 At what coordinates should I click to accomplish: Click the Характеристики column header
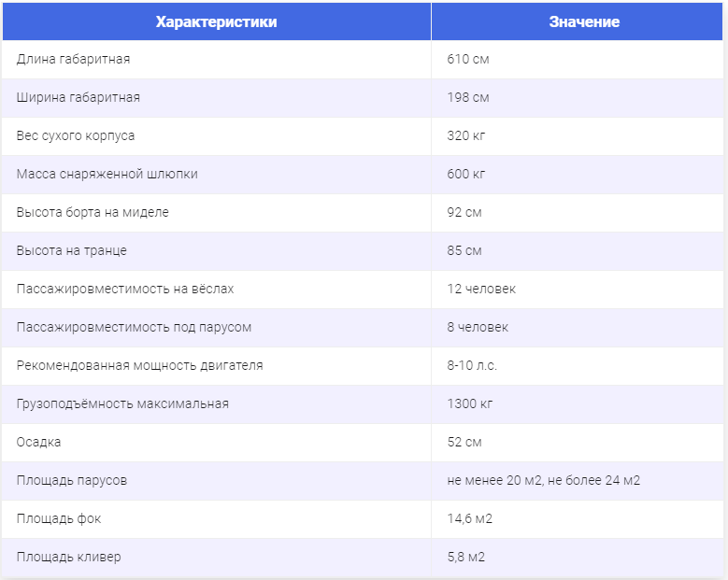pyautogui.click(x=217, y=21)
